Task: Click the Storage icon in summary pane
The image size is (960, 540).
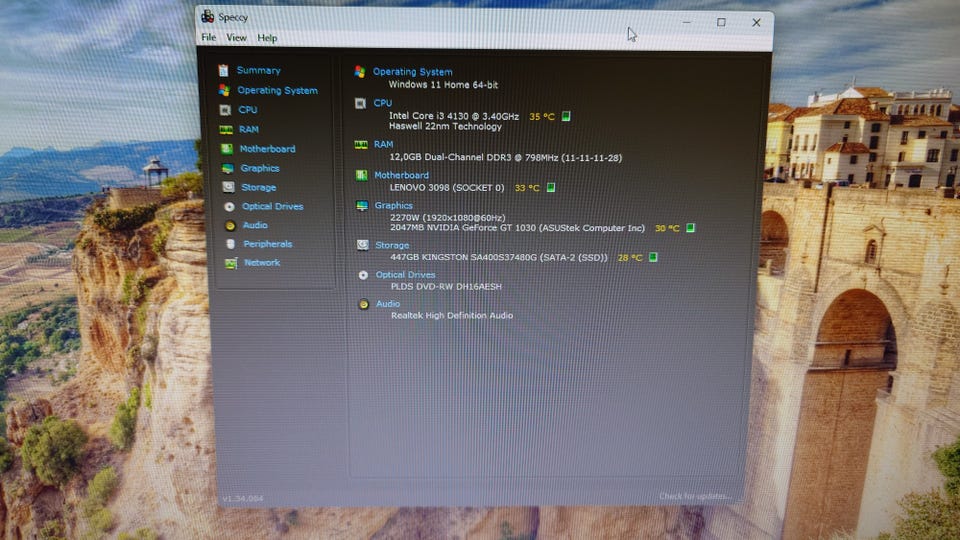Action: point(362,245)
